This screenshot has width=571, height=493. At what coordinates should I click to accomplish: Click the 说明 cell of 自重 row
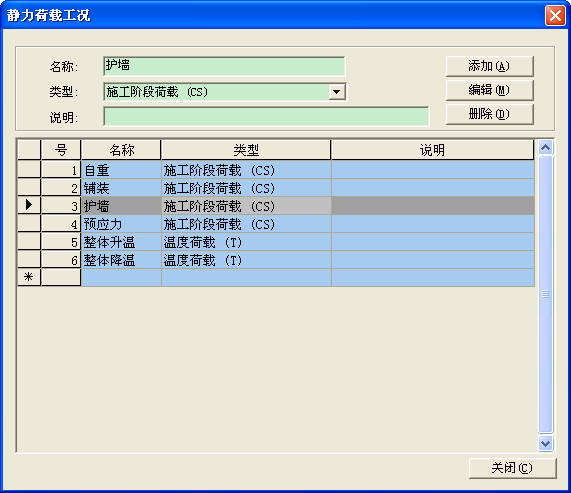[x=433, y=170]
